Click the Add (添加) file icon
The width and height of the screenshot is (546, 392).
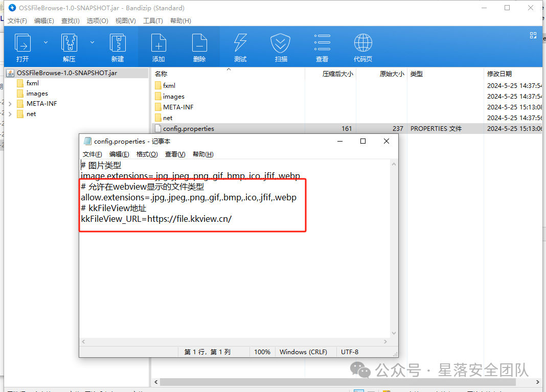pos(158,43)
